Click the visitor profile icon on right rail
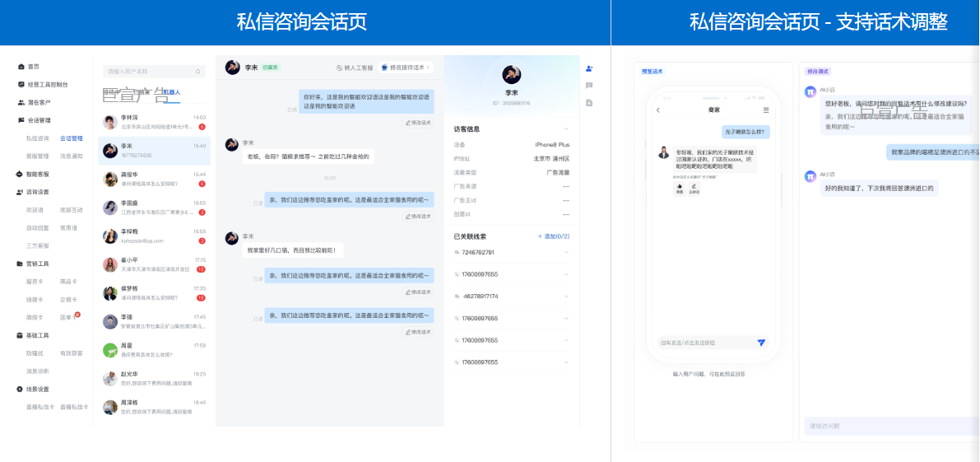Image resolution: width=980 pixels, height=462 pixels. coord(589,68)
